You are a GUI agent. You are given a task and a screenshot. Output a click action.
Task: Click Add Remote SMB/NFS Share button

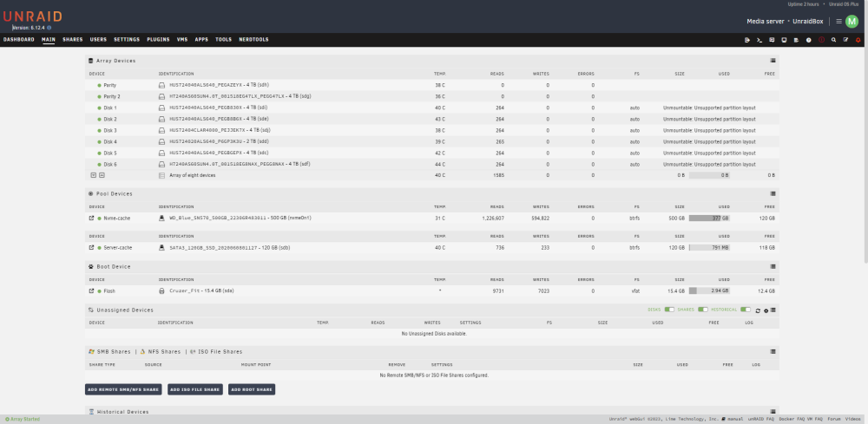click(123, 389)
